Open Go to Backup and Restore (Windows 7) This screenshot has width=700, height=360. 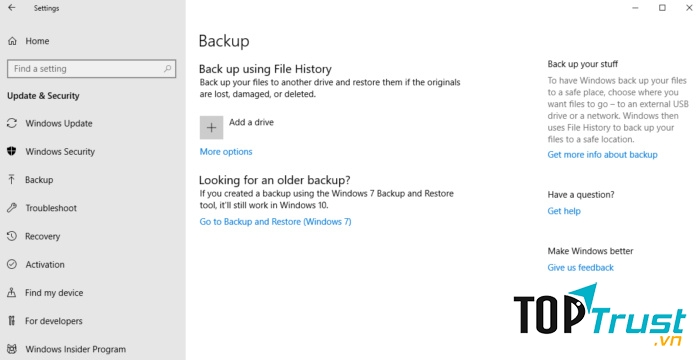point(275,222)
